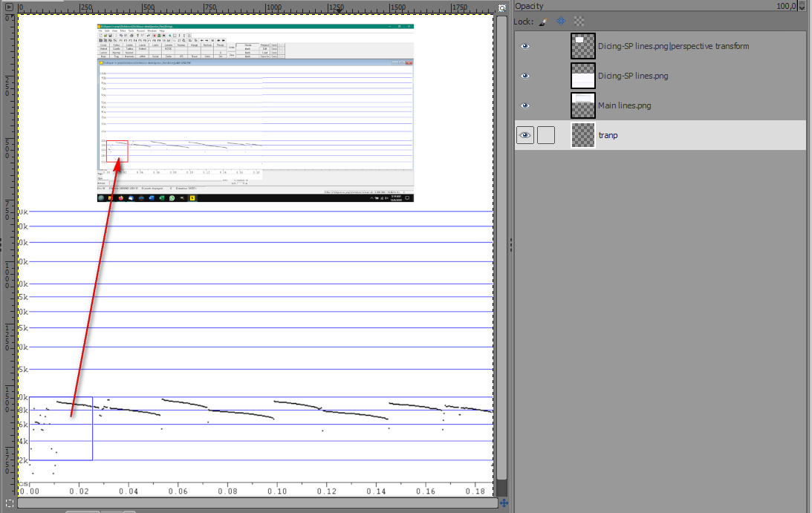Click the Opacity slider bar
This screenshot has width=812, height=513.
654,6
